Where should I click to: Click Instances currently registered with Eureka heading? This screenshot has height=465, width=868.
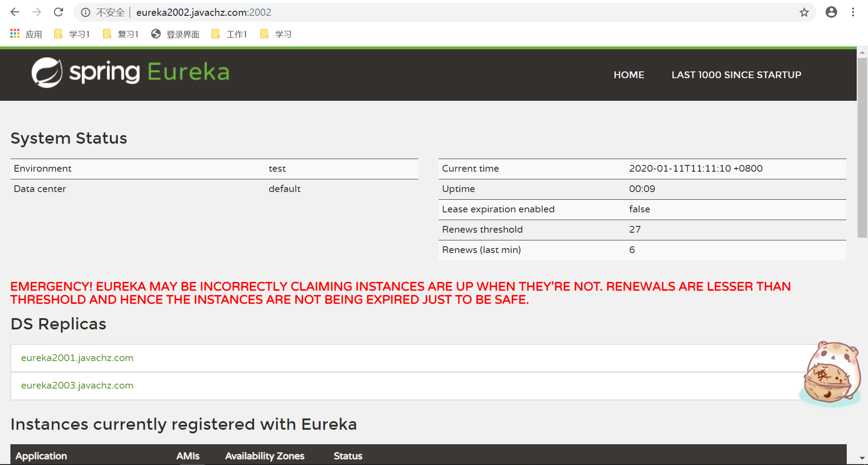pyautogui.click(x=184, y=424)
